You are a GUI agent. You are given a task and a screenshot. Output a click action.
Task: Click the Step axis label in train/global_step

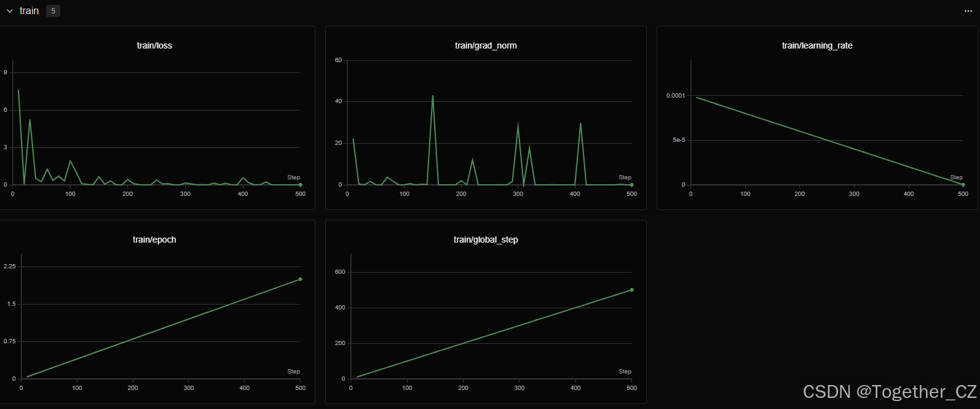(625, 372)
